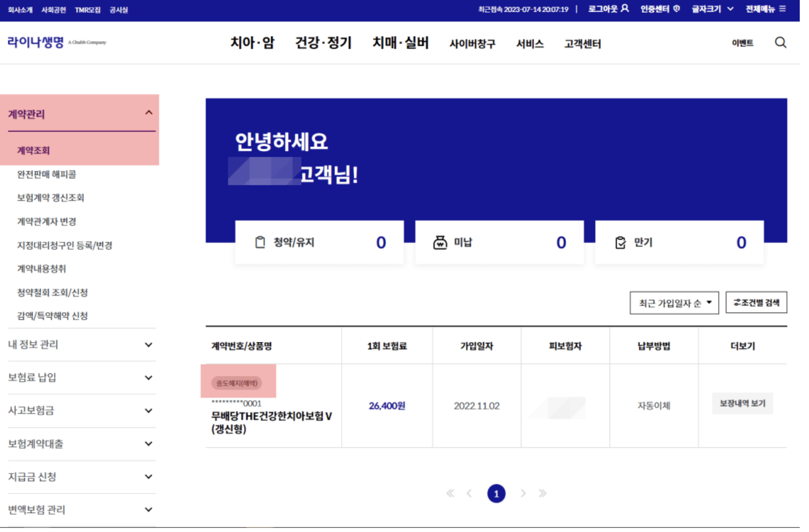
Task: Open 인증센터 in top bar
Action: point(660,9)
